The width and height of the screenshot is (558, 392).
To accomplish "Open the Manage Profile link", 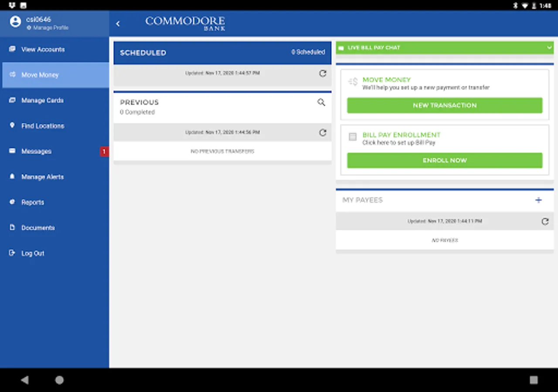I will (48, 28).
